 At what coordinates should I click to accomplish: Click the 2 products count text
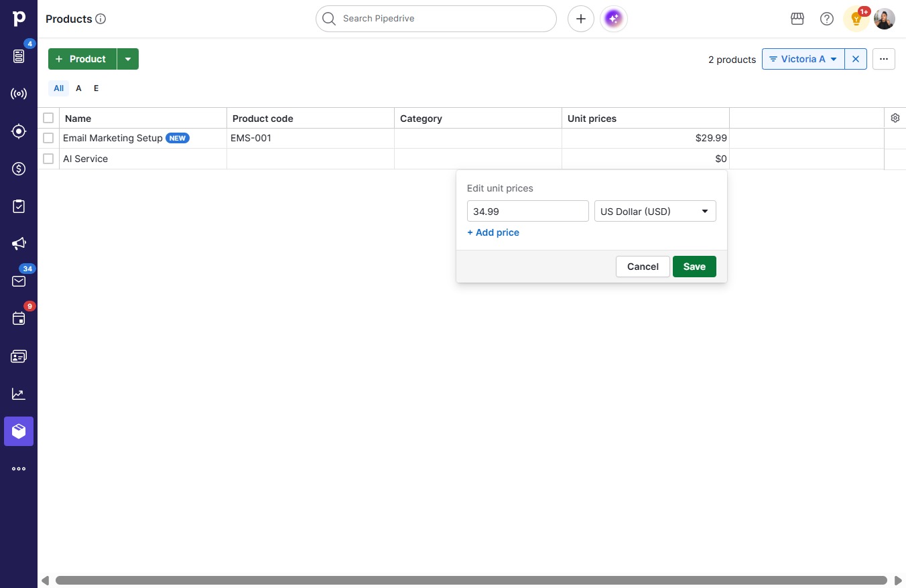[x=732, y=60]
